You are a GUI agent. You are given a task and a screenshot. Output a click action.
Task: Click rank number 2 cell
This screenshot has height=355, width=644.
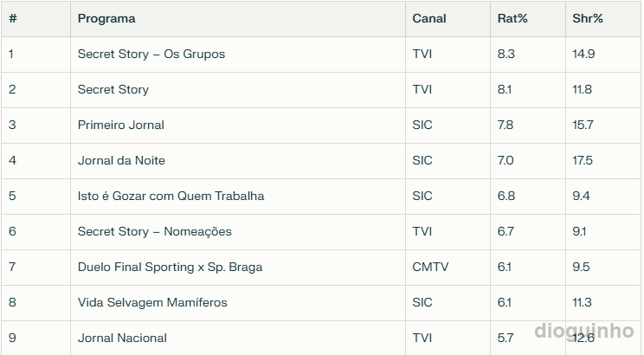[12, 90]
